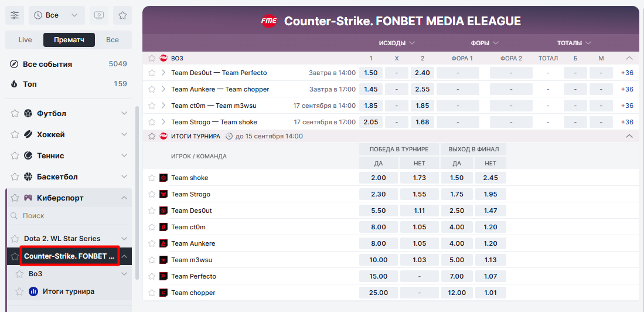Click the flame icon next to Топ

[15, 84]
